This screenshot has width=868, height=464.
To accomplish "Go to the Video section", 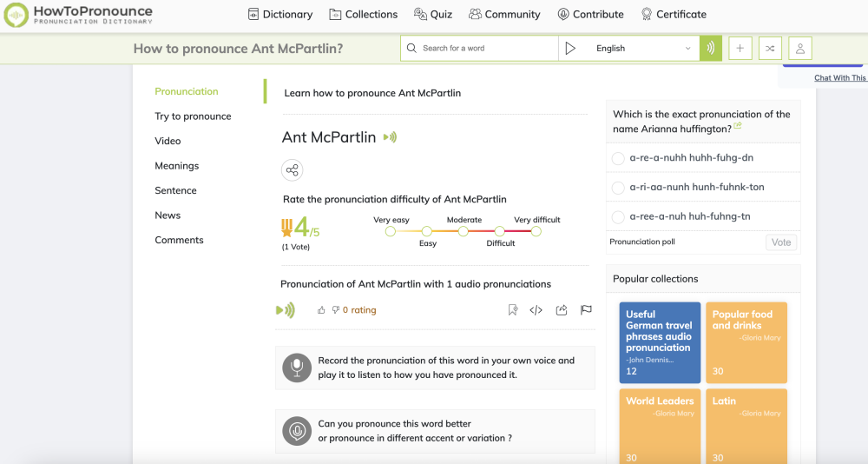I will pos(168,141).
